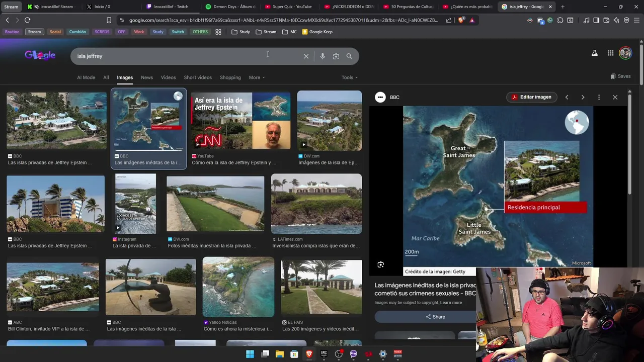
Task: Click the Cumbión bookmark group label
Action: (77, 32)
